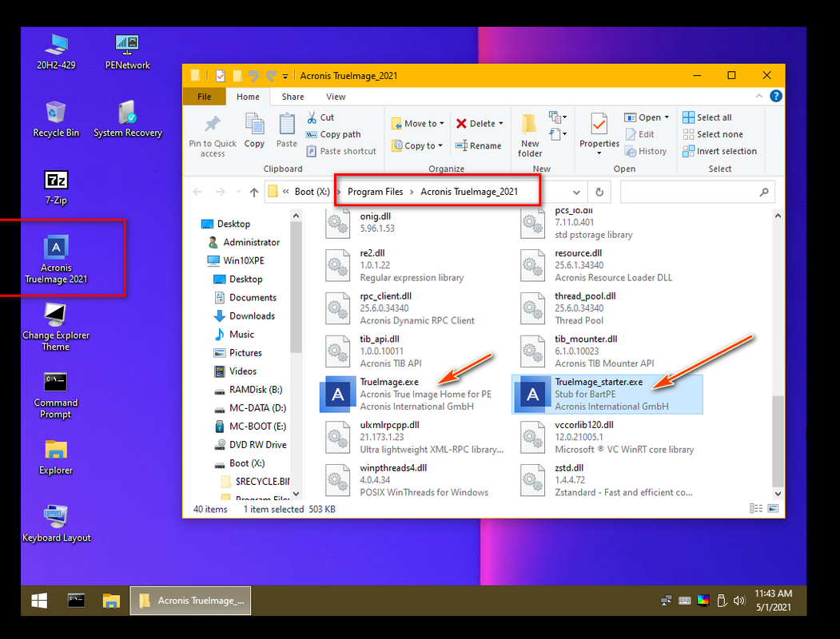Open the 20H2-429 desktop icon
This screenshot has height=639, width=840.
click(56, 52)
